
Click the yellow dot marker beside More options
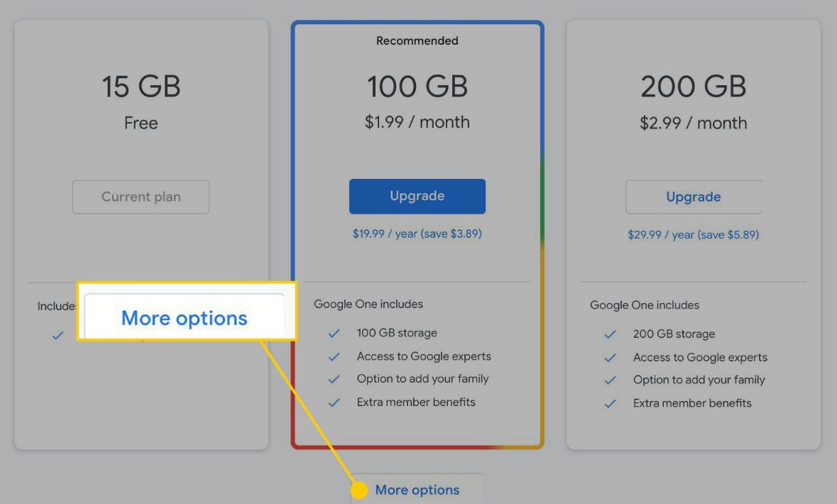coord(360,491)
